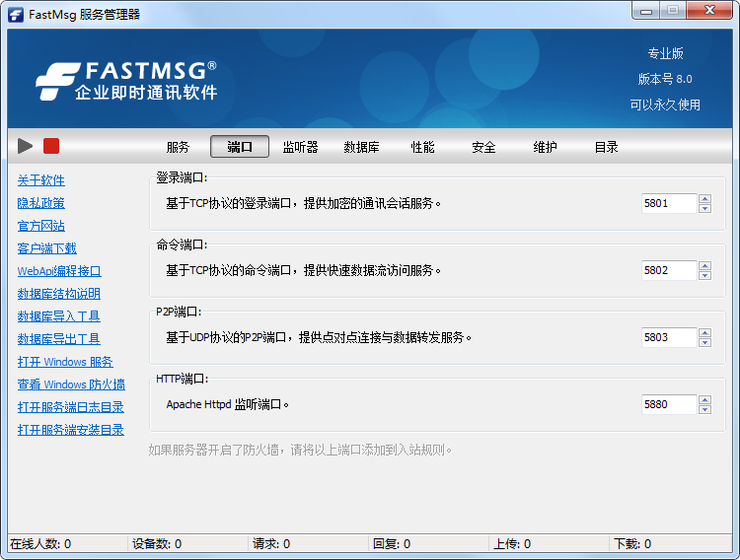Increase the HTTP port 5880 value
740x560 pixels.
point(705,399)
